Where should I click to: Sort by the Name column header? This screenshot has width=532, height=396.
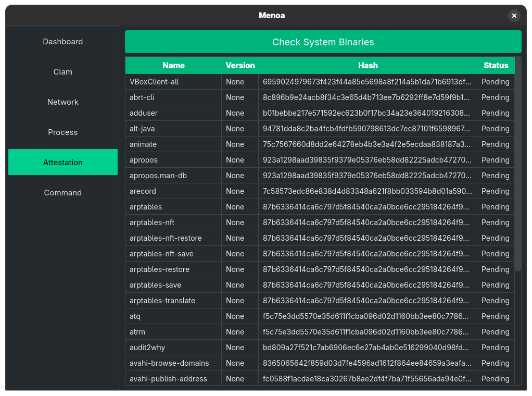click(173, 65)
